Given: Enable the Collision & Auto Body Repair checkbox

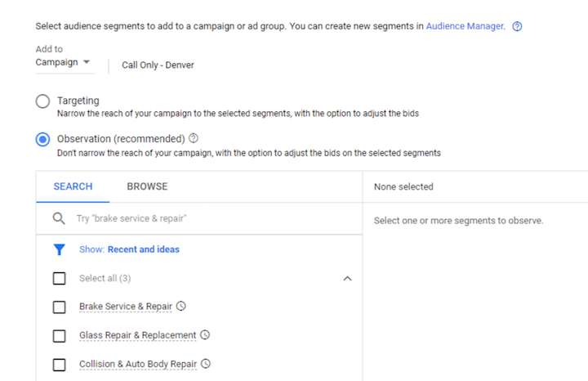Looking at the screenshot, I should tap(60, 365).
